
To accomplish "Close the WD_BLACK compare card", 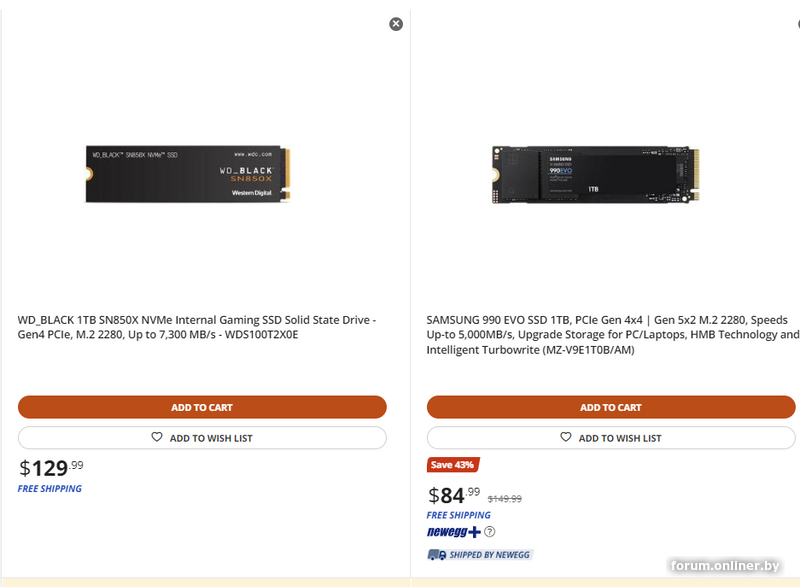I will tap(396, 24).
